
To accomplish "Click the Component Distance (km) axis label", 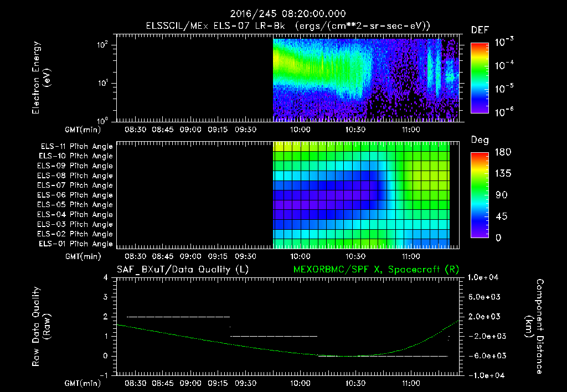I will click(534, 327).
